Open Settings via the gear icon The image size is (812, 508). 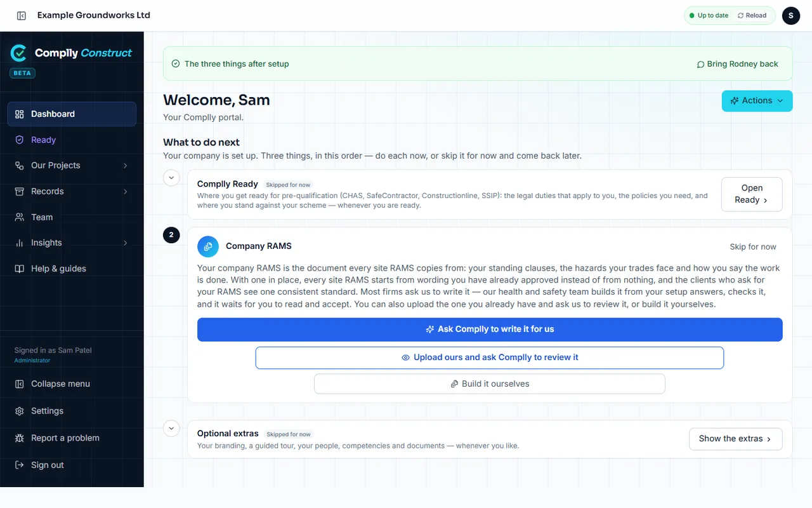[x=20, y=411]
